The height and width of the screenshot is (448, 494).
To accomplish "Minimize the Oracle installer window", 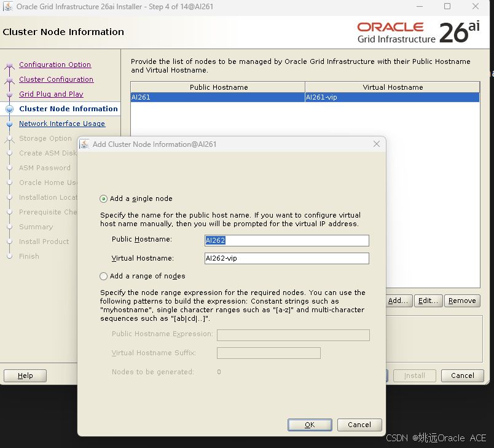I will click(x=420, y=6).
